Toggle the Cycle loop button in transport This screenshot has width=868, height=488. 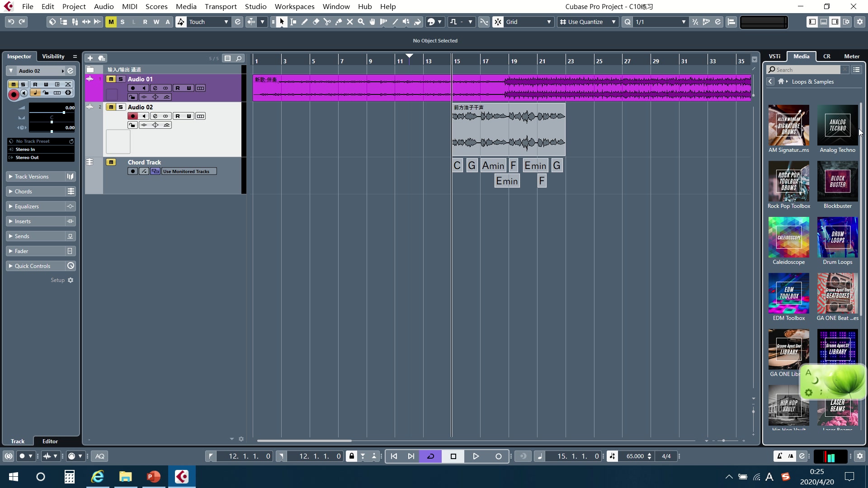430,456
